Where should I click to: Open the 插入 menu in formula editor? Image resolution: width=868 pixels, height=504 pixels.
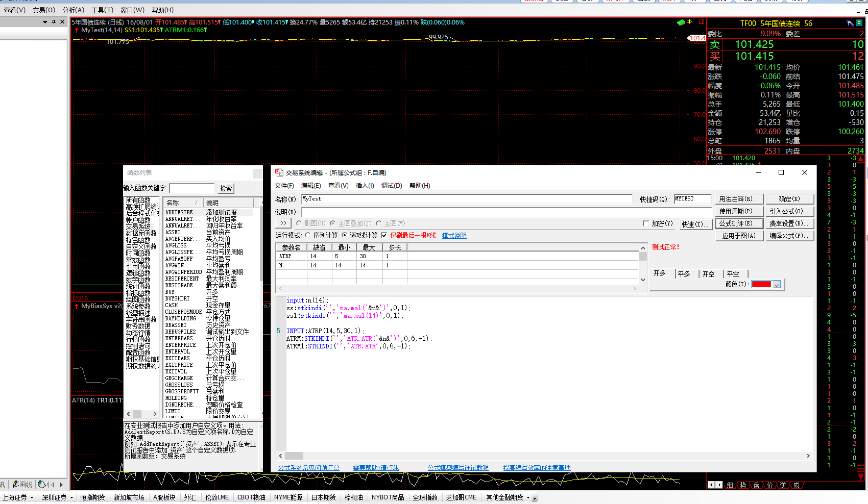[365, 185]
